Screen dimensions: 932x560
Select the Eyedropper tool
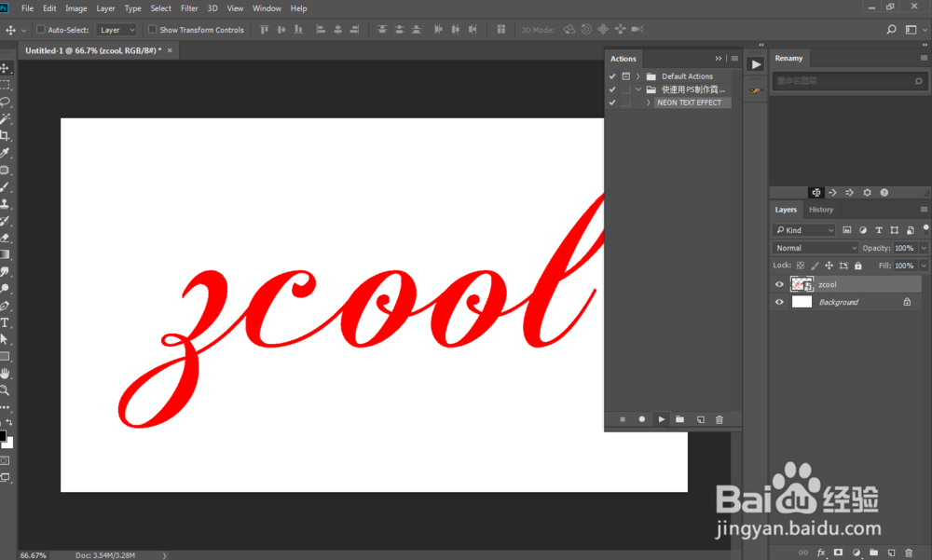(x=5, y=153)
